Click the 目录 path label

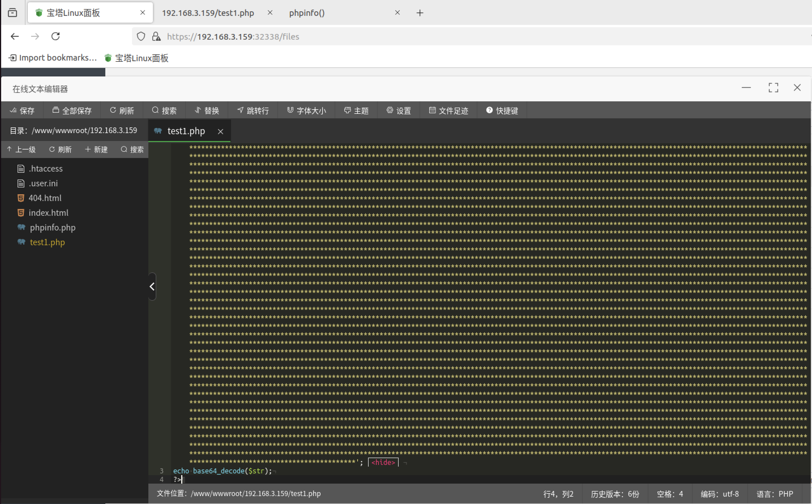pos(73,130)
